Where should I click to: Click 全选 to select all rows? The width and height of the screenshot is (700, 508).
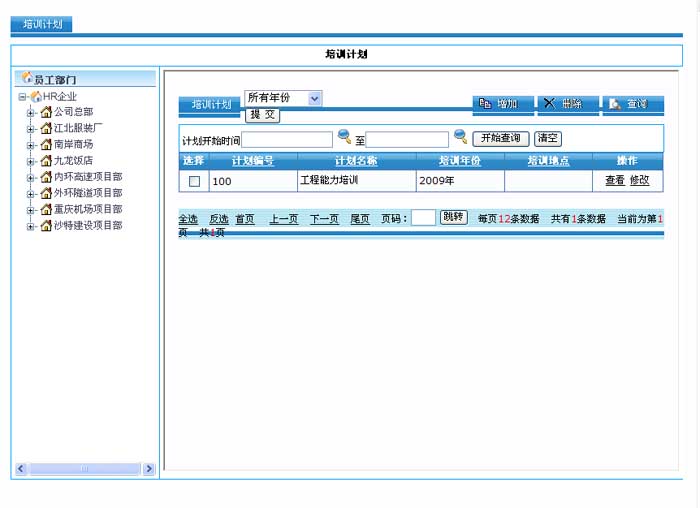pos(188,219)
